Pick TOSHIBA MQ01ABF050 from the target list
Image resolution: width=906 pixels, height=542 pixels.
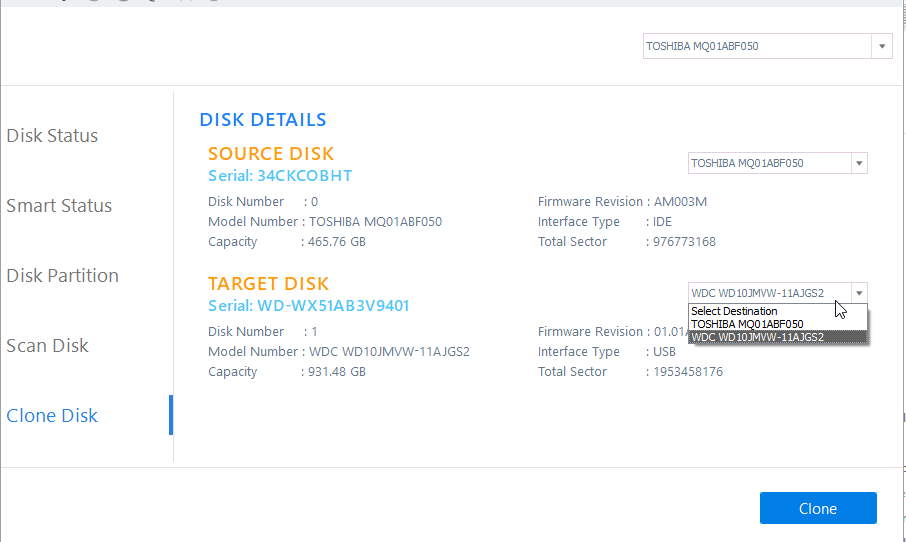(747, 324)
